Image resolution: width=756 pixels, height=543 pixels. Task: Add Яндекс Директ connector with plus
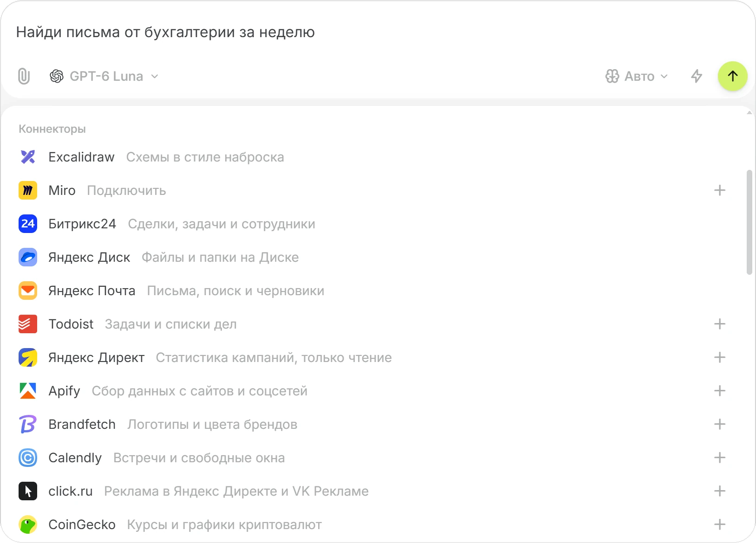[720, 357]
